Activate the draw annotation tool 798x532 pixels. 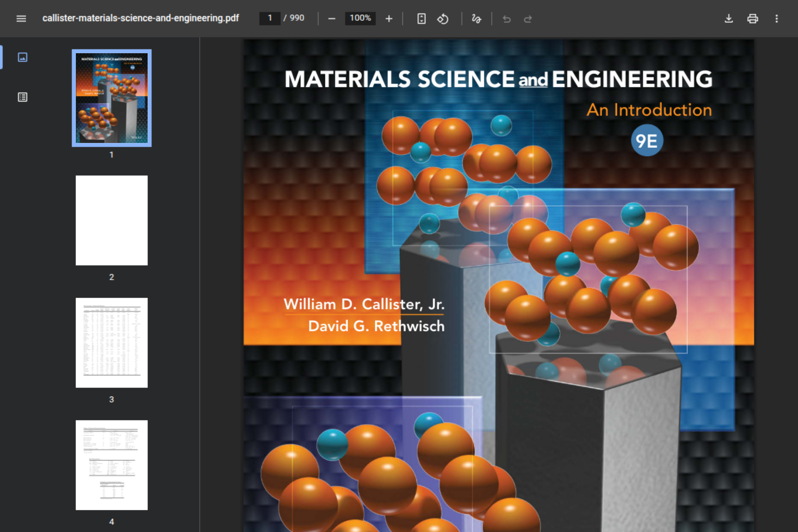tap(476, 19)
